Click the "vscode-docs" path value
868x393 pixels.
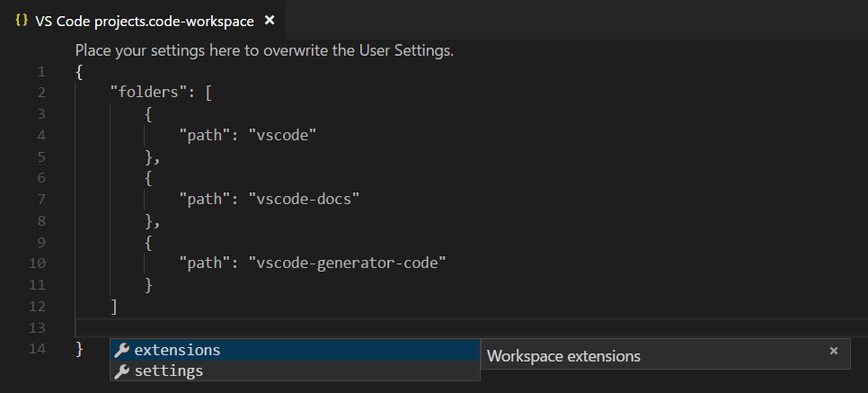[304, 199]
